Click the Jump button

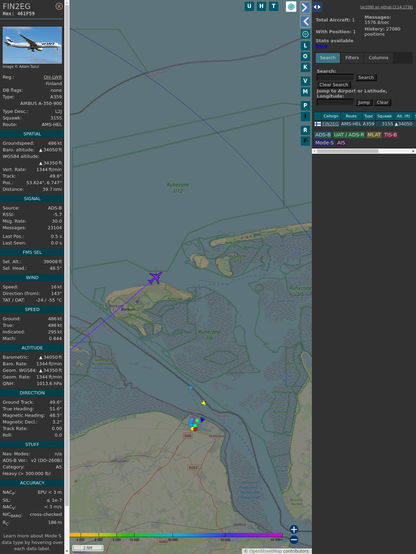tap(364, 102)
